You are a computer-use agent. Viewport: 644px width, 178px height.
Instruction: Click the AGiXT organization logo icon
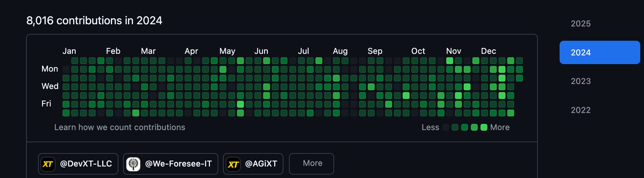(x=233, y=164)
